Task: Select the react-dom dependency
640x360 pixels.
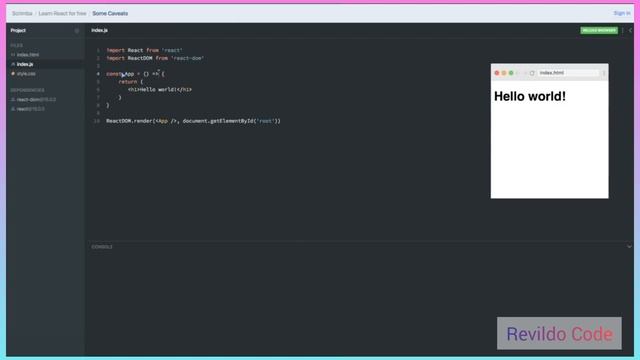Action: click(x=36, y=100)
